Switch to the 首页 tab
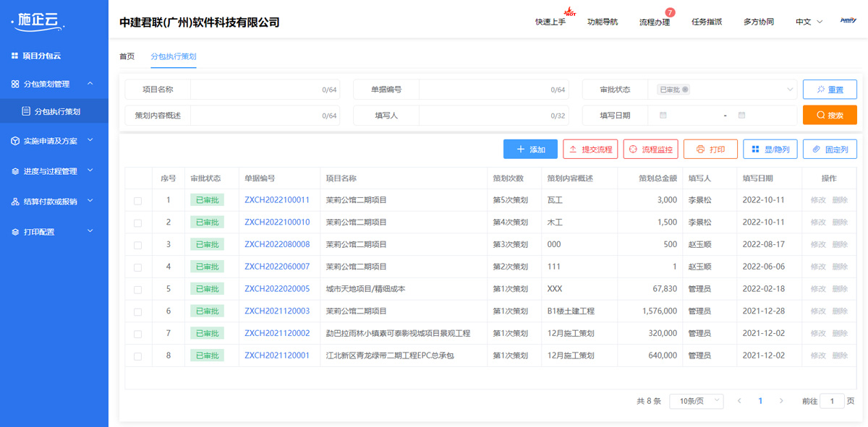 pyautogui.click(x=127, y=56)
